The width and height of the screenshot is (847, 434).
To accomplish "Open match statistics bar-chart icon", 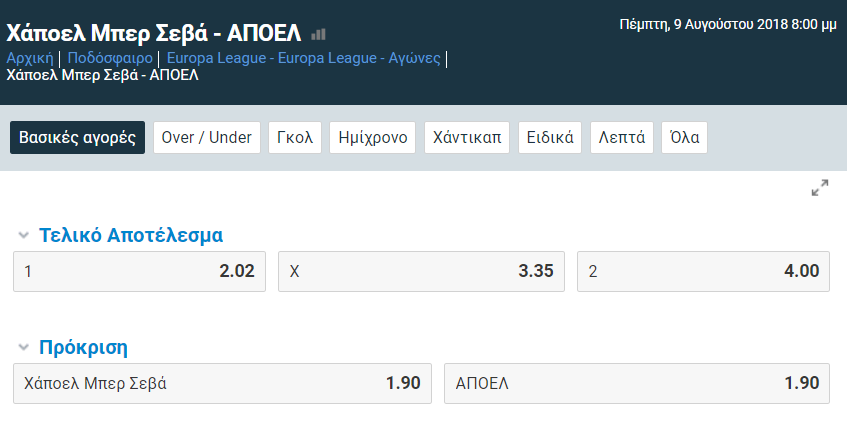I will (319, 35).
